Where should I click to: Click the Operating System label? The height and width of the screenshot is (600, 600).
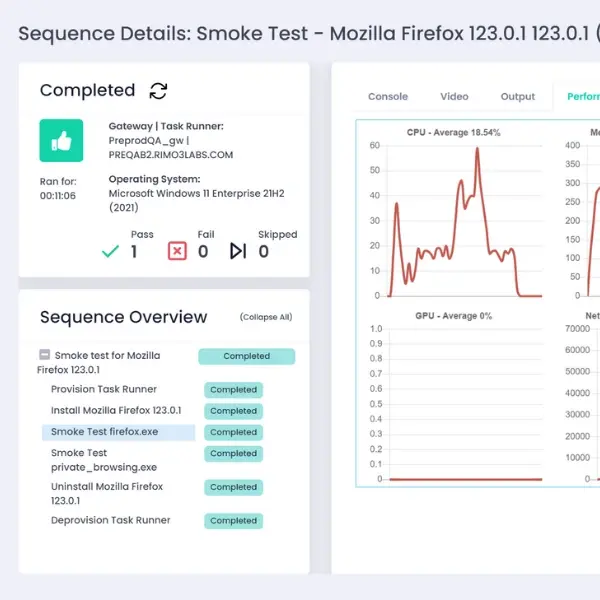pyautogui.click(x=154, y=179)
